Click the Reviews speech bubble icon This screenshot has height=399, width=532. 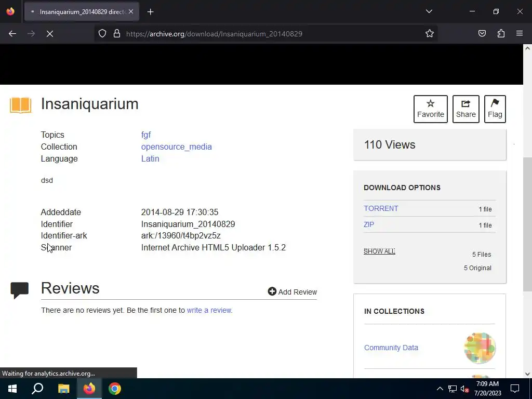[x=19, y=290]
